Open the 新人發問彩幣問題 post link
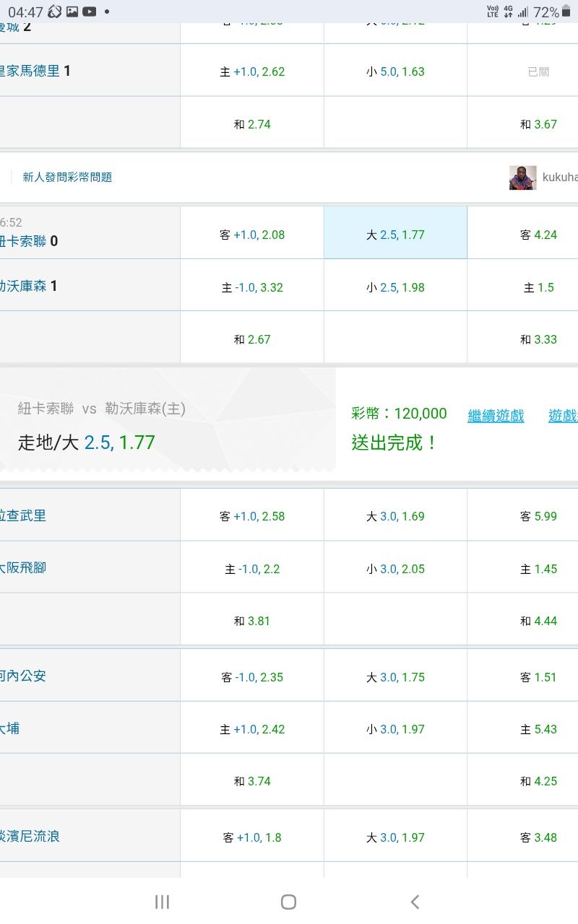Image resolution: width=578 pixels, height=924 pixels. [67, 177]
